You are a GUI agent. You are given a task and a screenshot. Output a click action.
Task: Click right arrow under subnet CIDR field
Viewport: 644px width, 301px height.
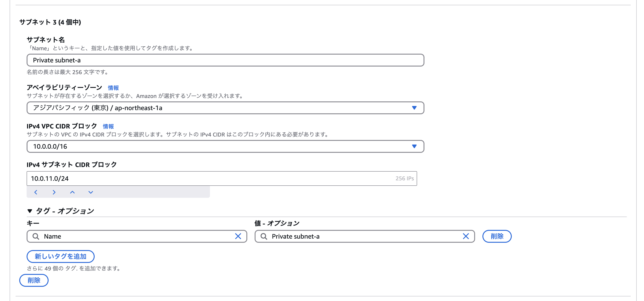pyautogui.click(x=54, y=192)
